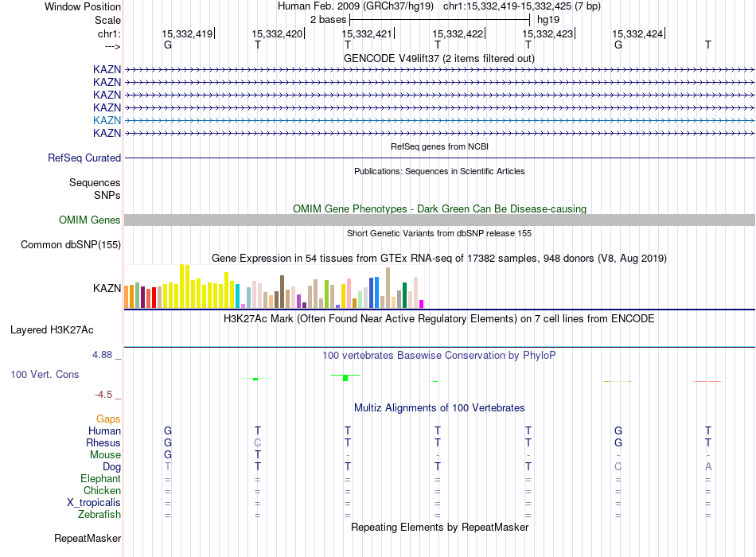This screenshot has height=557, width=756.
Task: Click the chr1: ruler label
Action: [109, 33]
